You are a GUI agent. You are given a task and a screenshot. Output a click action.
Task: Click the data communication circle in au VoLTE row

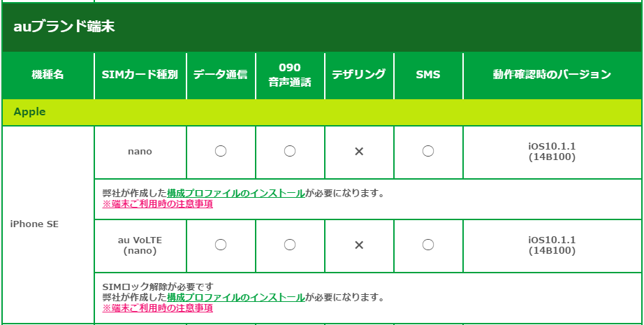(x=221, y=245)
